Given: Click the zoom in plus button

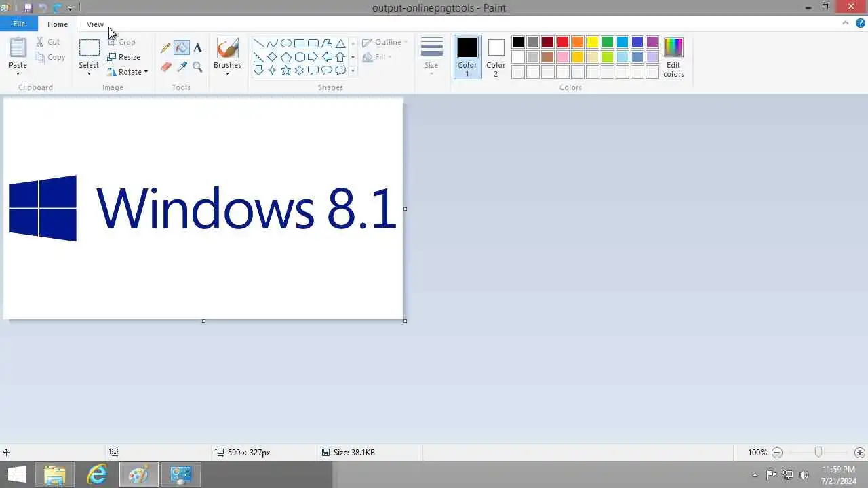Looking at the screenshot, I should coord(860,453).
